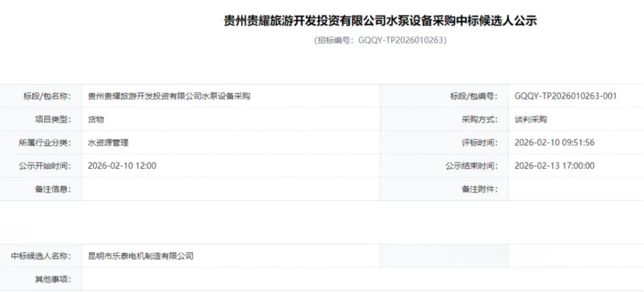644x292 pixels.
Task: Click the page title 贵州贵耀旅游开发投资有限公司水泵设备采购中标候选人公示
Action: tap(380, 21)
